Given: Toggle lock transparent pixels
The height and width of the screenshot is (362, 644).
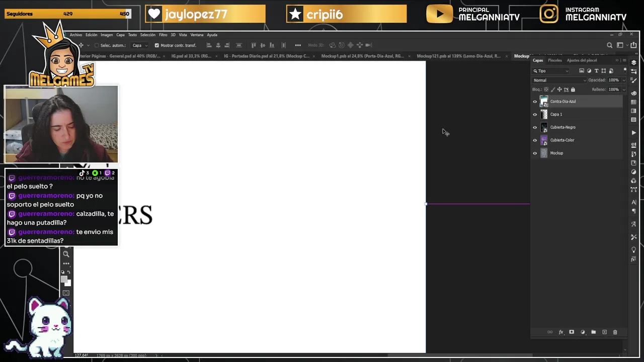Looking at the screenshot, I should [x=546, y=89].
